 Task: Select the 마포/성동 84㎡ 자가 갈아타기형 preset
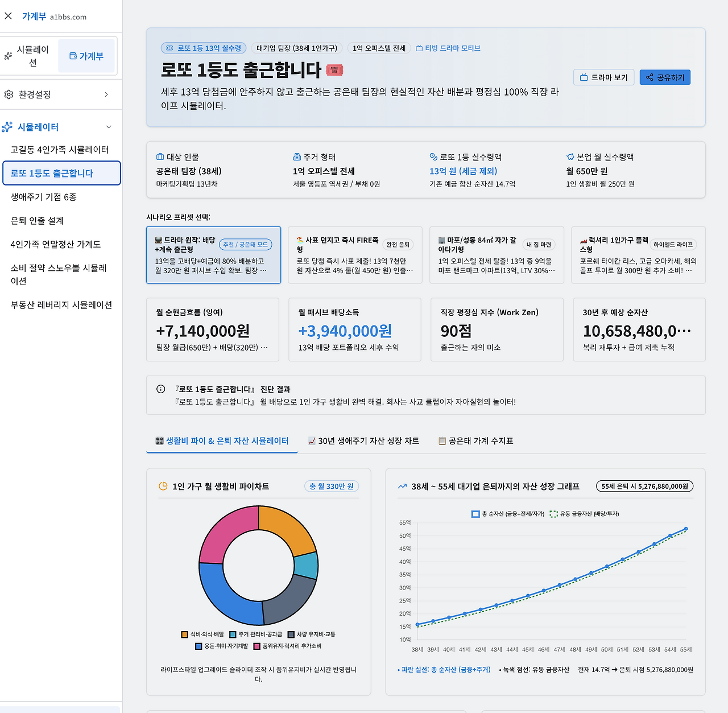tap(497, 255)
